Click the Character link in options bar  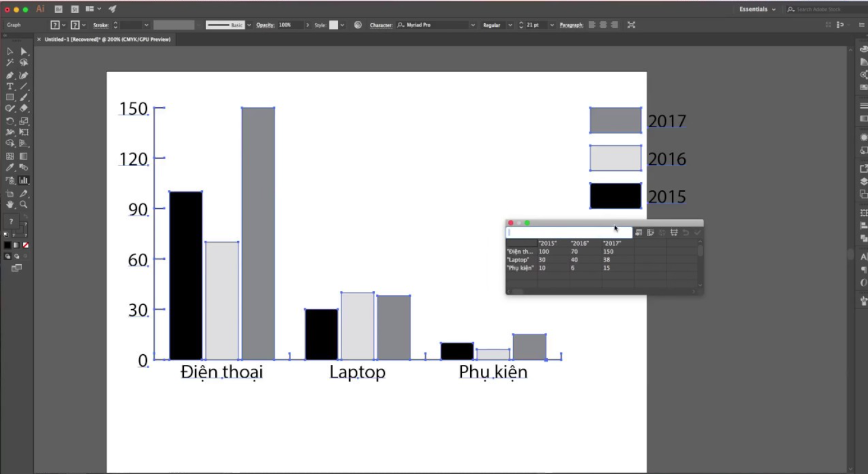click(381, 25)
